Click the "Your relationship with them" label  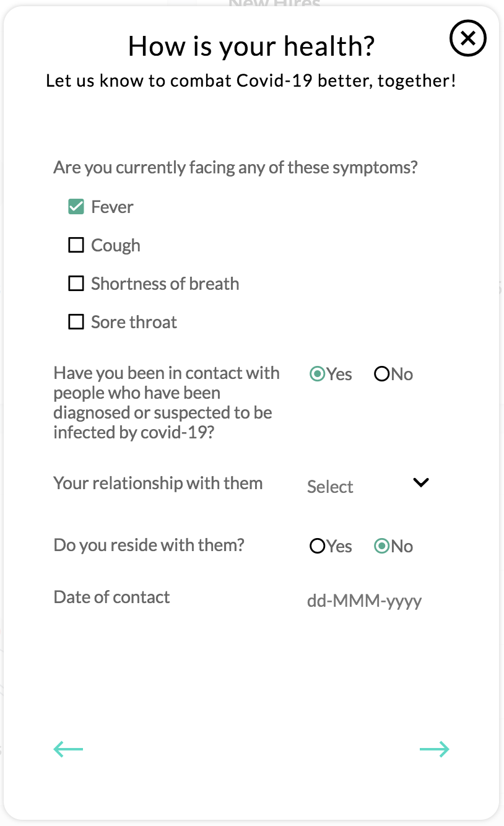[x=158, y=483]
